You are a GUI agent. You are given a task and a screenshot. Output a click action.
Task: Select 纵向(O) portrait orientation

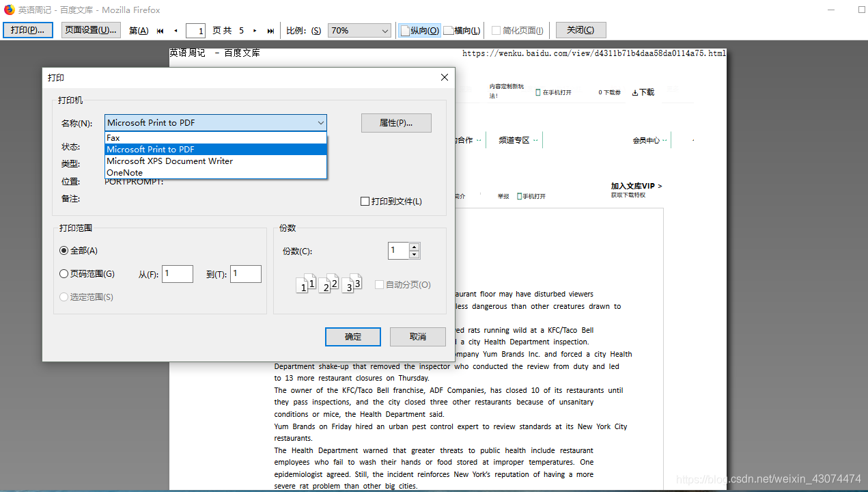pos(420,31)
